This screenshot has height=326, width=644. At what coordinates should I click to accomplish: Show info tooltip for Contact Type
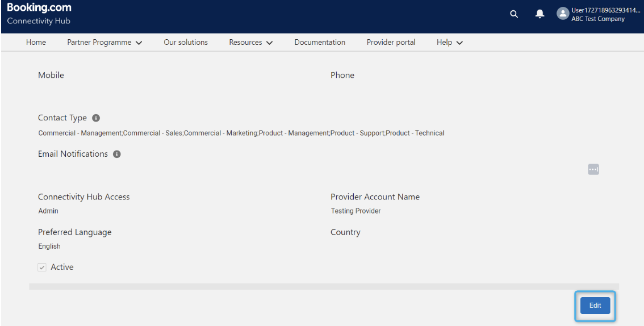coord(96,118)
